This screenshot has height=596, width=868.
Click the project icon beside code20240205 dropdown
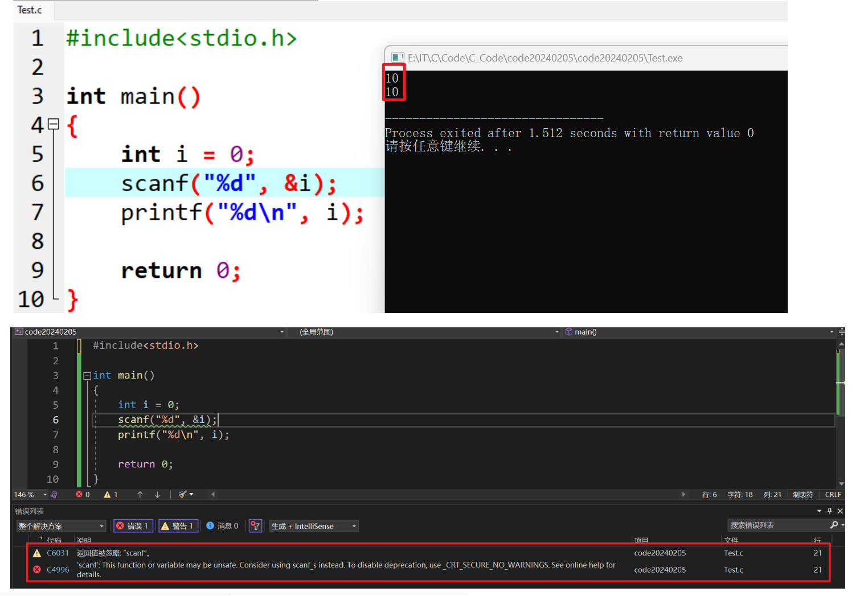(19, 332)
